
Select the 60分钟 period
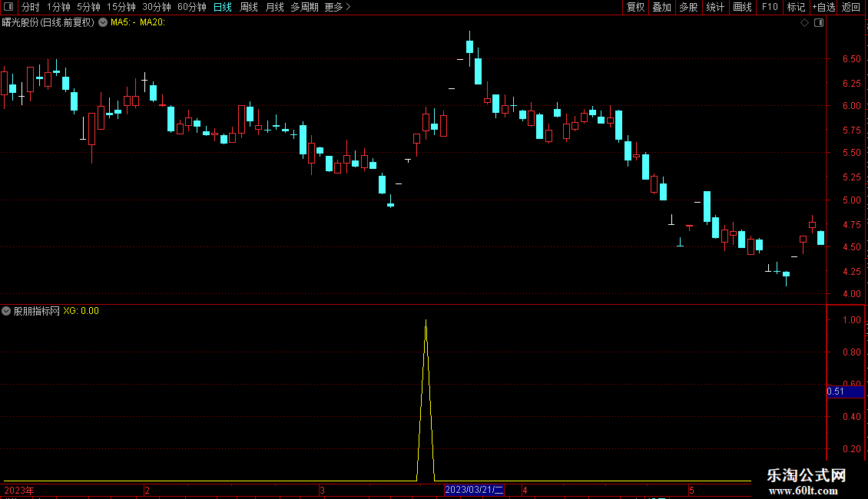(192, 7)
